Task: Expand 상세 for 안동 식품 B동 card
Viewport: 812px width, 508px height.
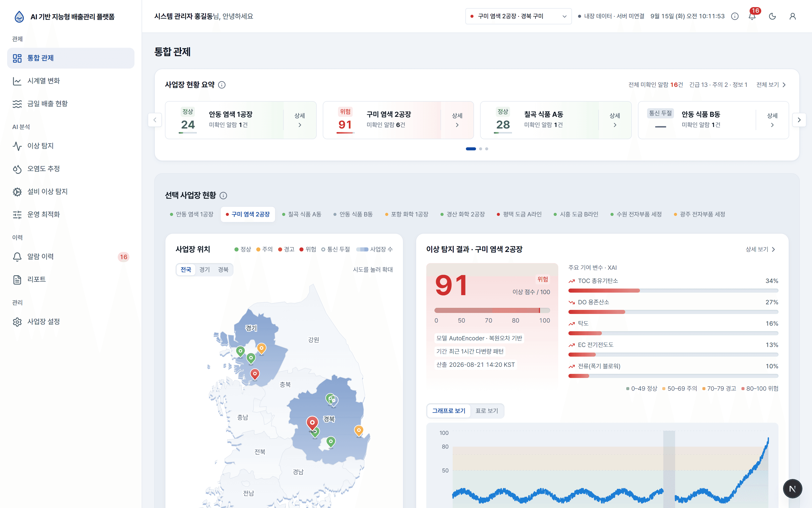Action: point(772,120)
